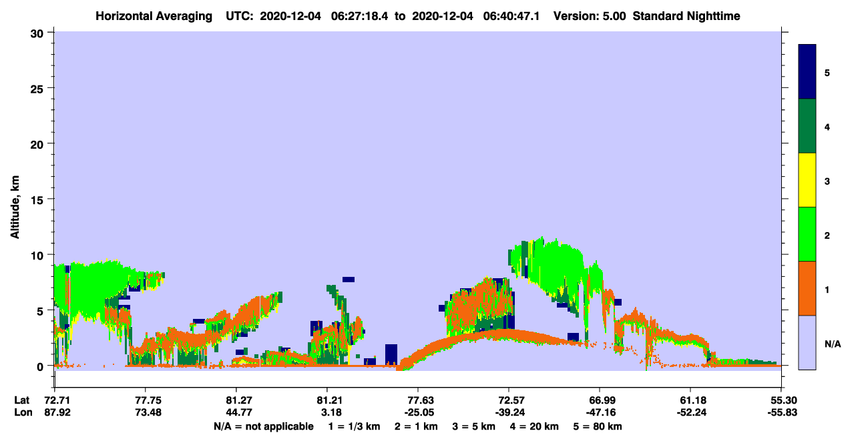Click the dark green colorbar segment for 4
The height and width of the screenshot is (445, 868).
coord(807,126)
